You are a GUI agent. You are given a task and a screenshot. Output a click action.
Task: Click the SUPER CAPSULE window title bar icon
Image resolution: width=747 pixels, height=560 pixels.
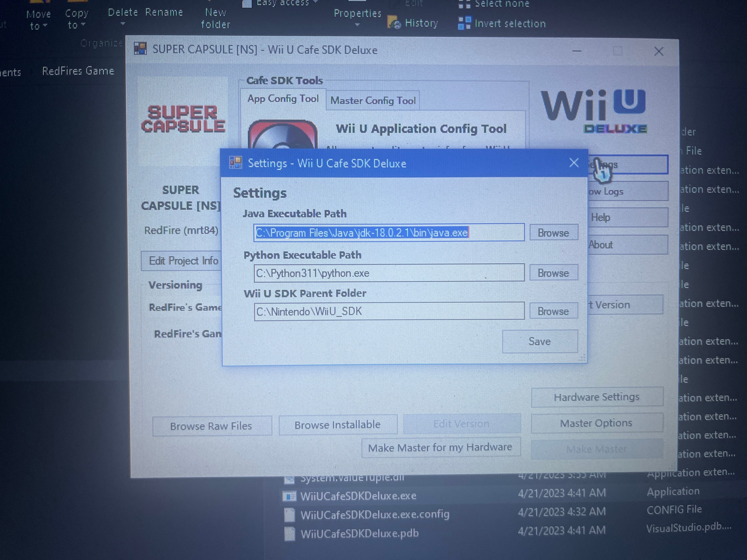tap(140, 49)
